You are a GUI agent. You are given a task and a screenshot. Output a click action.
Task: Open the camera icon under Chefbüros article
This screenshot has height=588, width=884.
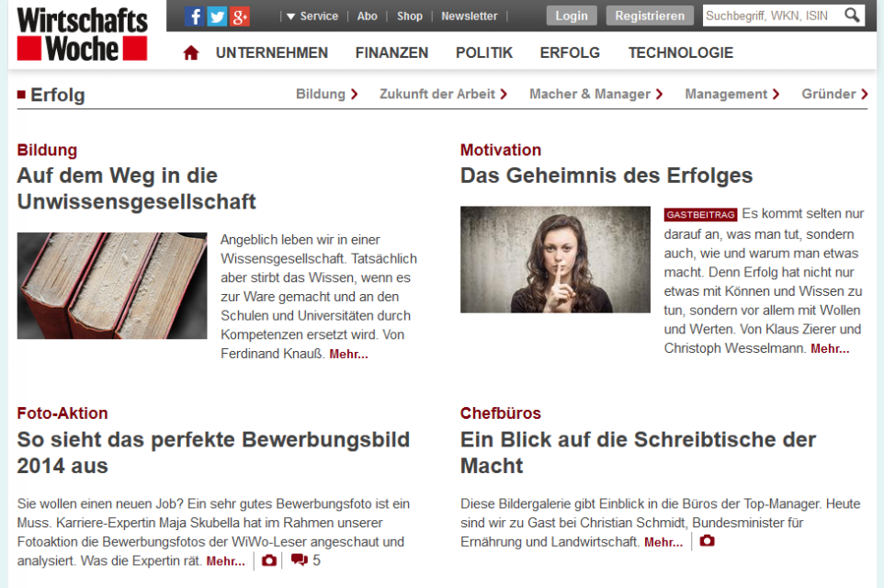click(707, 541)
